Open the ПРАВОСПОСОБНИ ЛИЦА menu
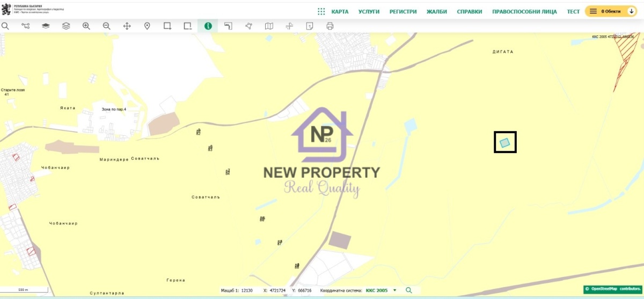 525,11
